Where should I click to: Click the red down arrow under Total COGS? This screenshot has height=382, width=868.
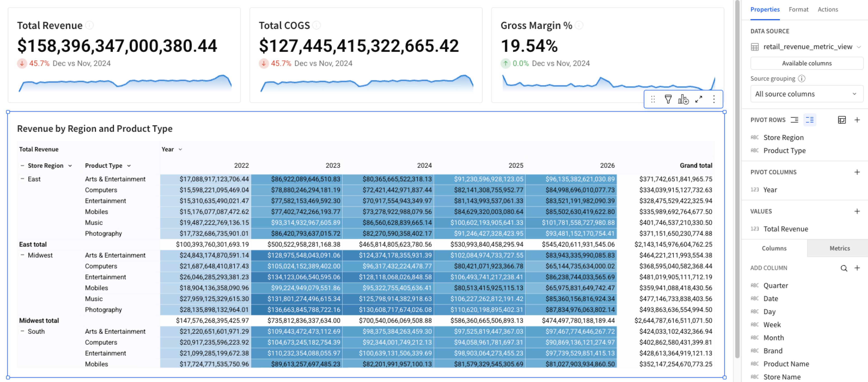pos(264,63)
